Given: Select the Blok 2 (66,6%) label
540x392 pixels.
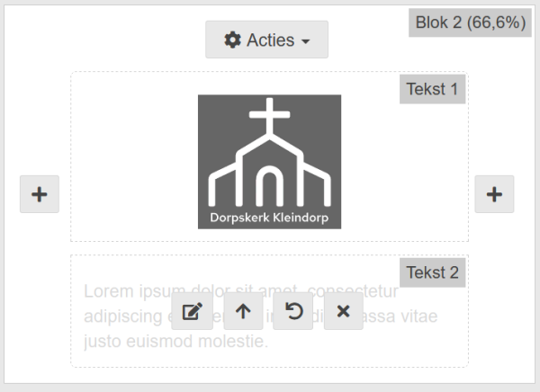Looking at the screenshot, I should pyautogui.click(x=470, y=22).
